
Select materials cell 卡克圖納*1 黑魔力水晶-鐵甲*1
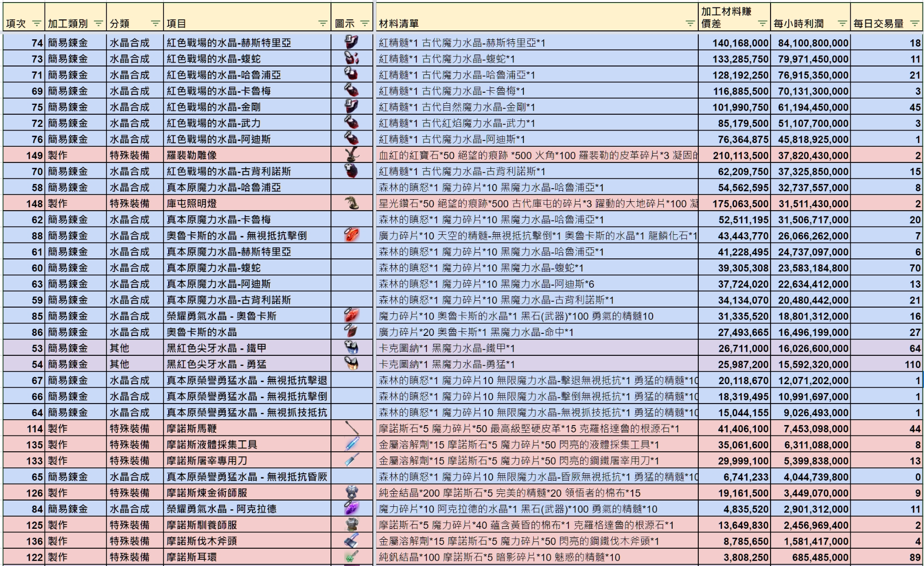537,348
